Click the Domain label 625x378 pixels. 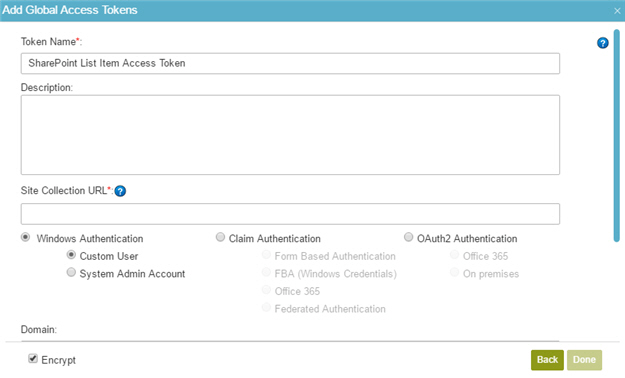[x=39, y=330]
